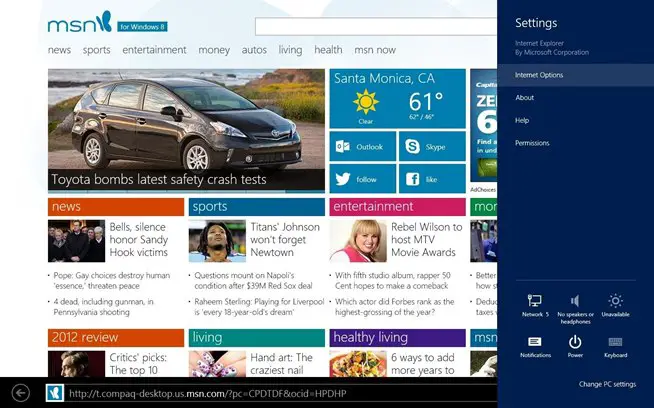Click the Power icon
Viewport: 654px width, 408px height.
(575, 342)
